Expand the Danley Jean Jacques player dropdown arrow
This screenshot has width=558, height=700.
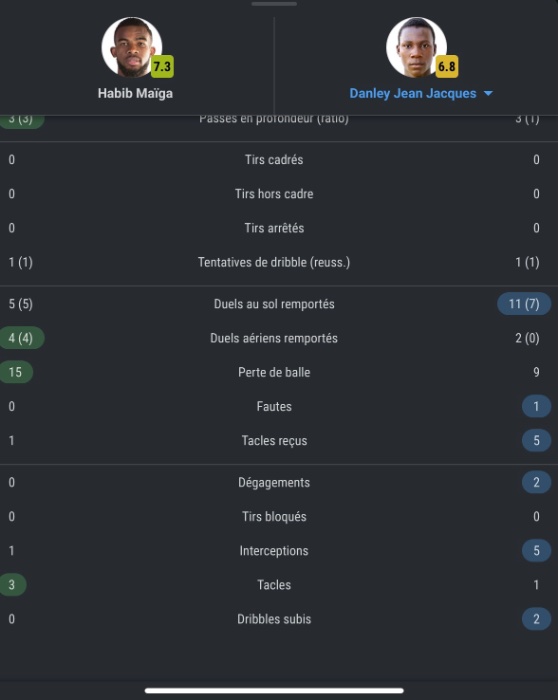(x=488, y=93)
